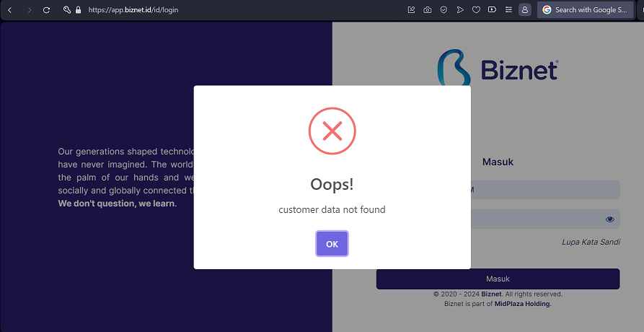
Task: Click the Biznet logo
Action: [x=498, y=69]
